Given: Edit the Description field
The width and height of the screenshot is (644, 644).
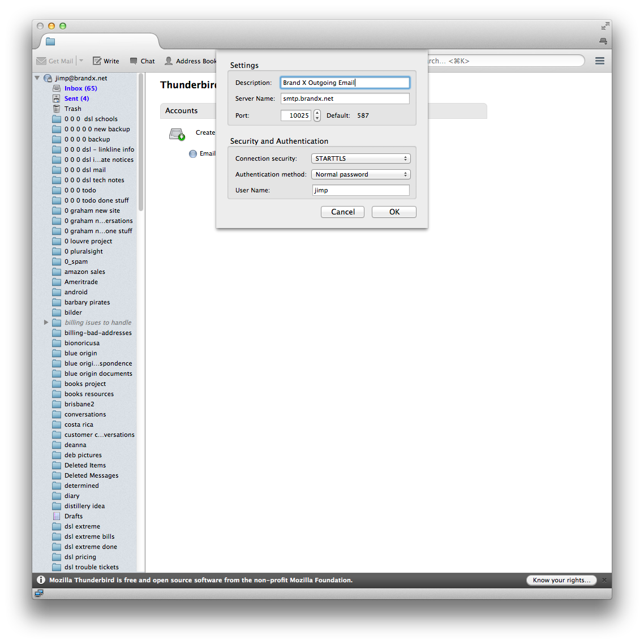Looking at the screenshot, I should [345, 83].
